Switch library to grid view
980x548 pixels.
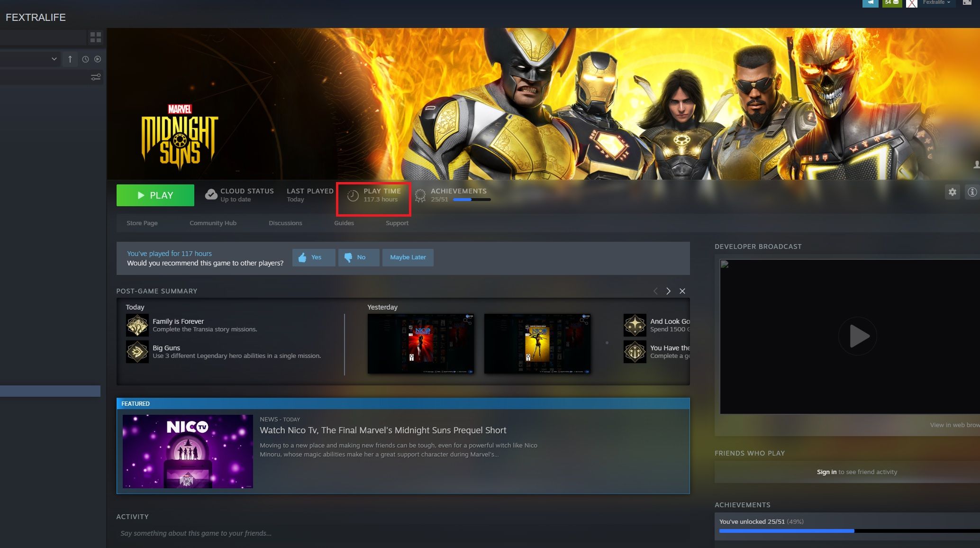coord(96,37)
